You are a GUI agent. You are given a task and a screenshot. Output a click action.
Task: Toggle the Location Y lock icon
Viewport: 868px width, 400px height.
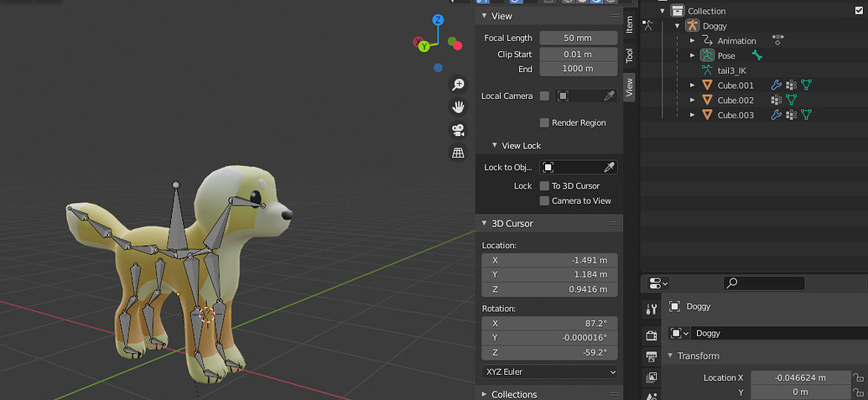pyautogui.click(x=859, y=392)
